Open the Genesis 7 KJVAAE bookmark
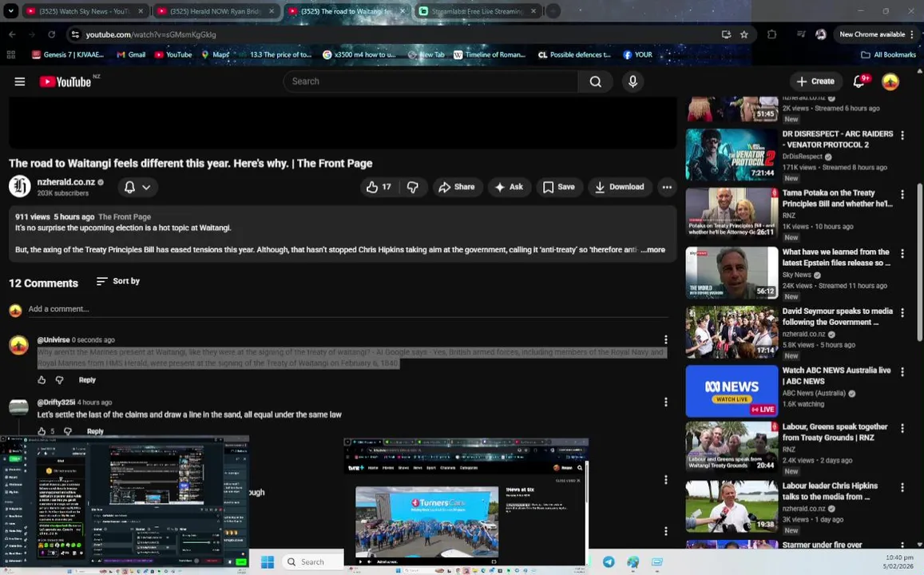This screenshot has width=924, height=575. 68,55
